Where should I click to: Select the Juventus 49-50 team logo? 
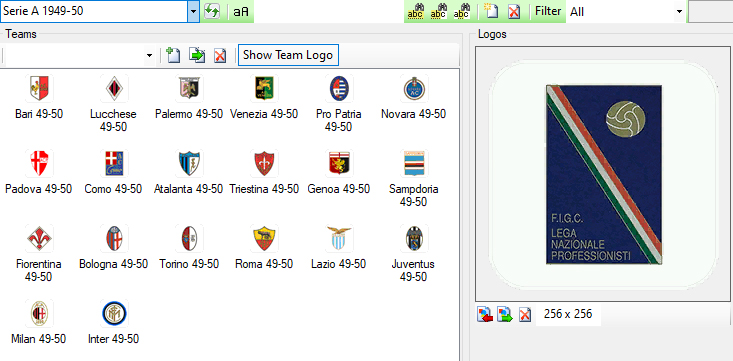(414, 238)
